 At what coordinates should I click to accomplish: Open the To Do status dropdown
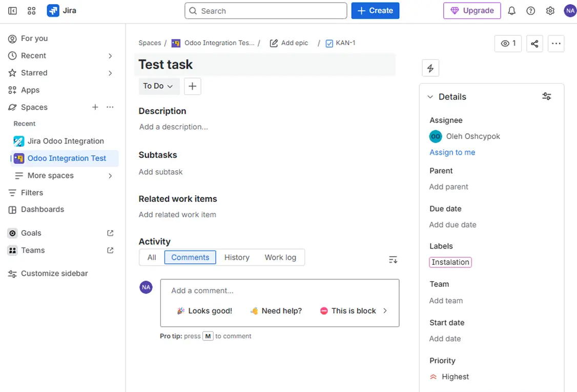point(158,86)
